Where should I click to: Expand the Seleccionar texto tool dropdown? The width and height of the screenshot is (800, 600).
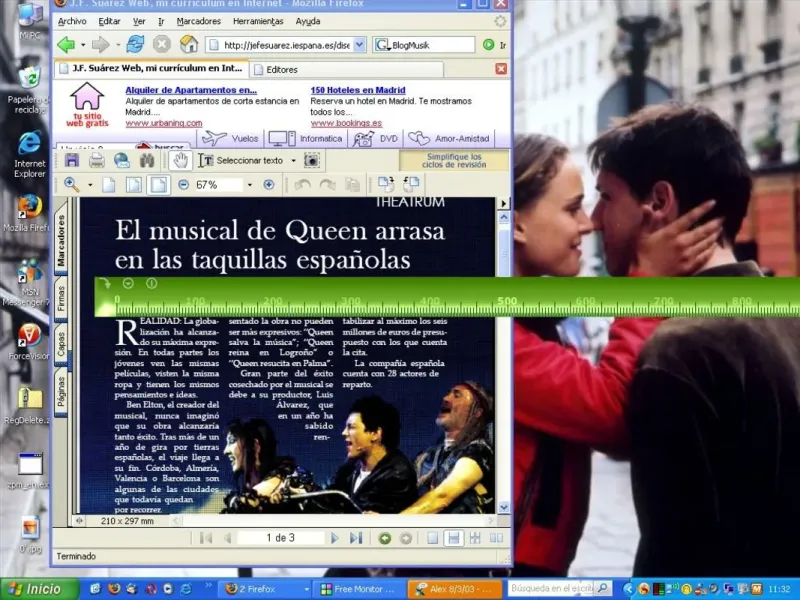click(x=293, y=160)
